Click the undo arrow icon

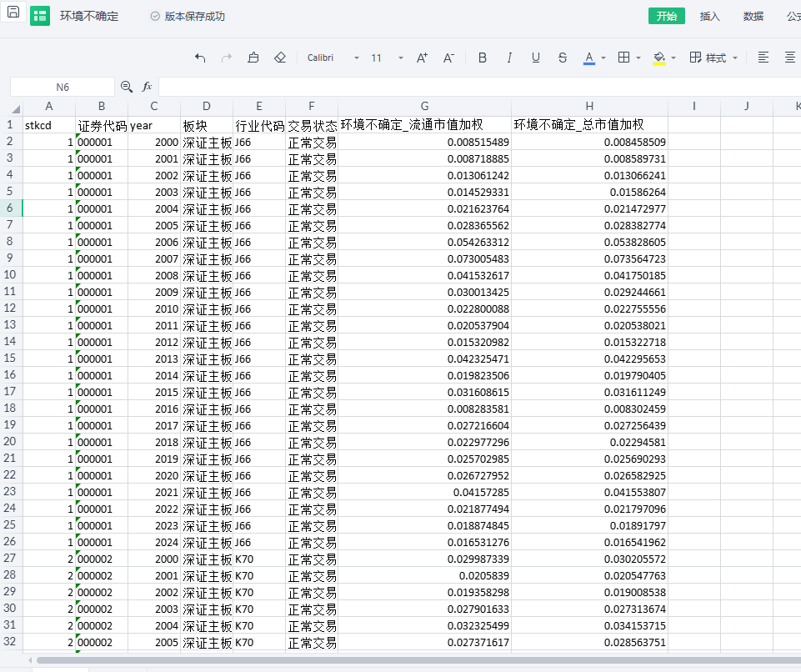point(200,58)
